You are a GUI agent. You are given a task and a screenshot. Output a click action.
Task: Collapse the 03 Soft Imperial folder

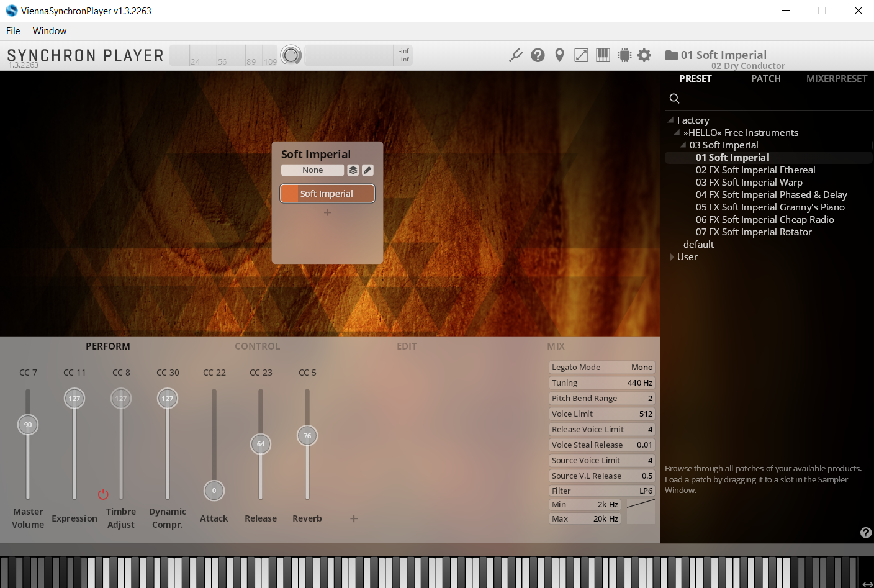coord(683,145)
